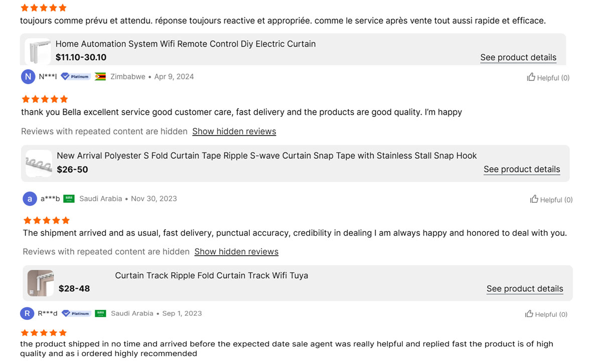Click the N avatar of reviewer N***l
This screenshot has height=364, width=602.
pyautogui.click(x=28, y=77)
